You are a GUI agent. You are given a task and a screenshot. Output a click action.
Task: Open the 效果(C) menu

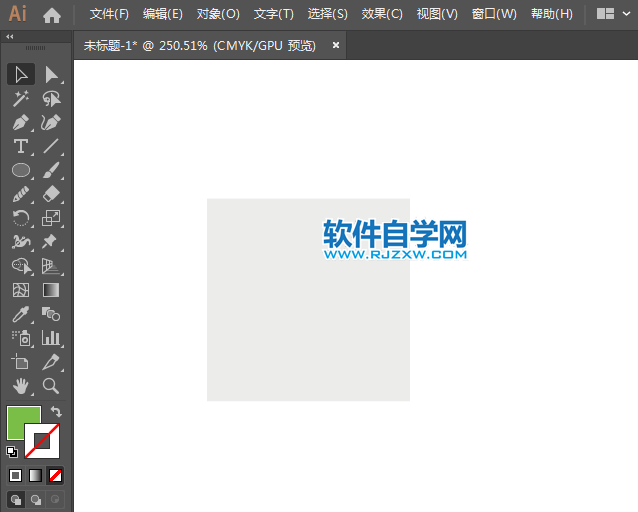[x=382, y=14]
